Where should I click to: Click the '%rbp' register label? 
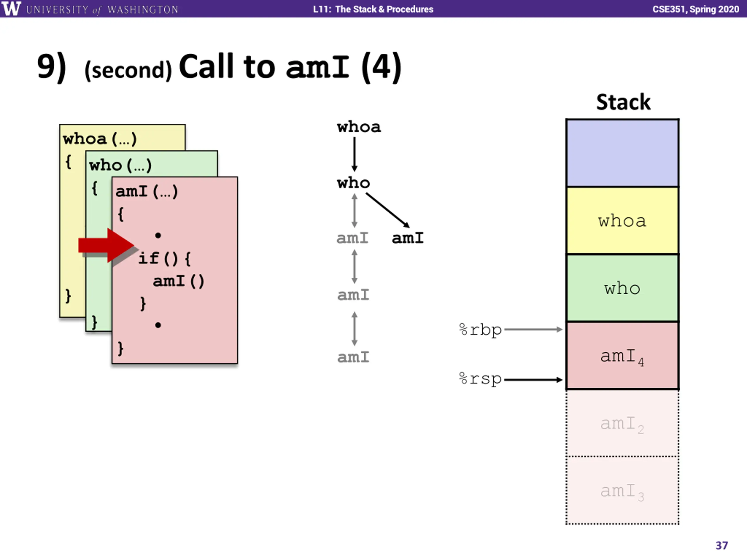coord(481,330)
